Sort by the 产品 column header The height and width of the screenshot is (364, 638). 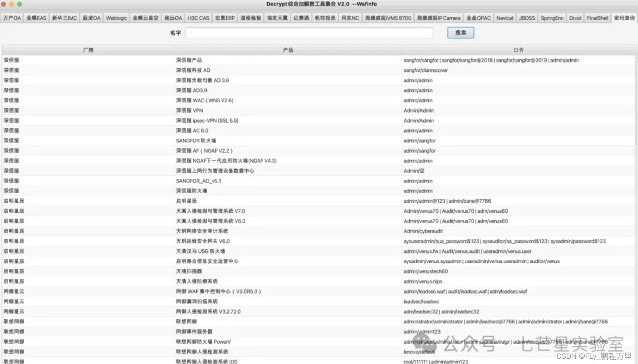(288, 50)
